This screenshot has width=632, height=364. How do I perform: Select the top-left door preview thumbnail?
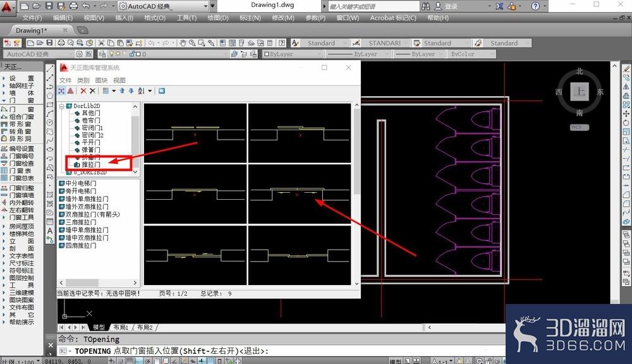click(195, 133)
